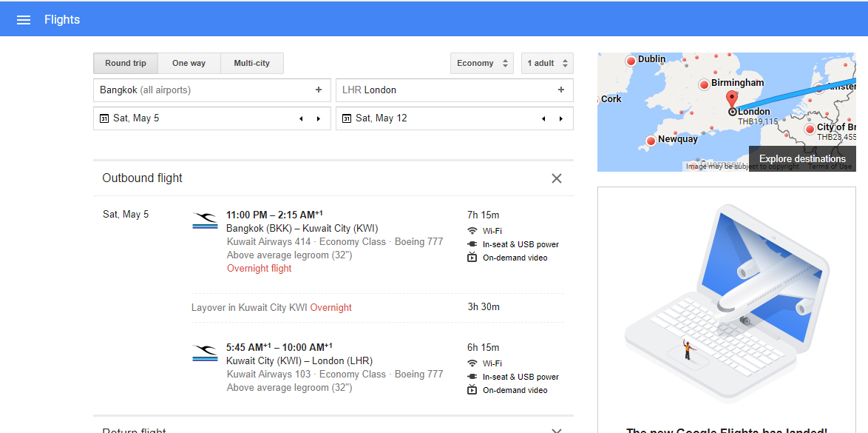Click the 7h 15m flight duration

(x=484, y=215)
